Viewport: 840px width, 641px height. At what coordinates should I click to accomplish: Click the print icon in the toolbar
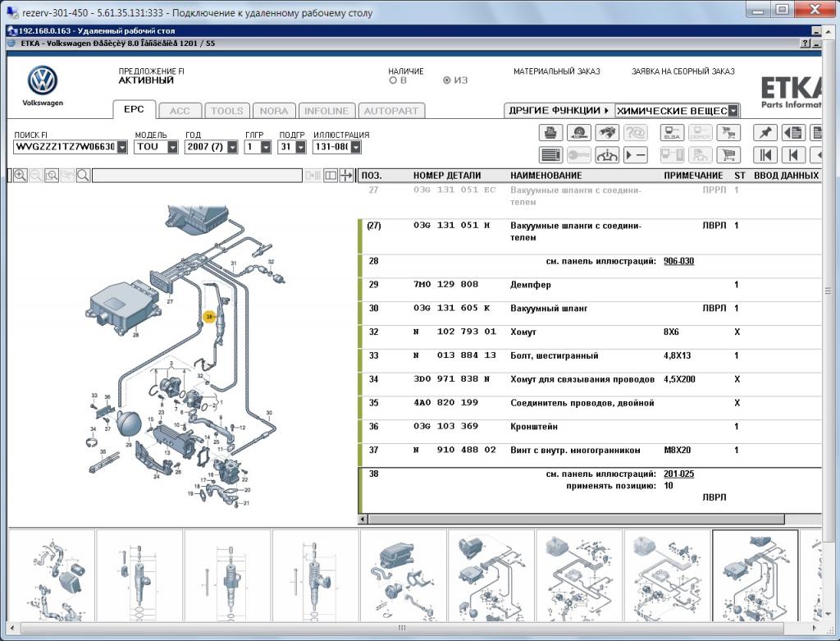click(550, 132)
